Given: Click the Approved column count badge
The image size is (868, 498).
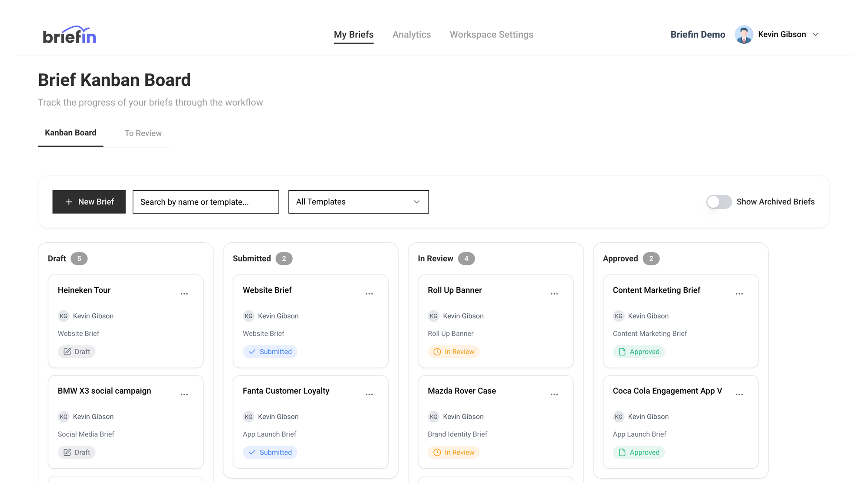Looking at the screenshot, I should (651, 259).
